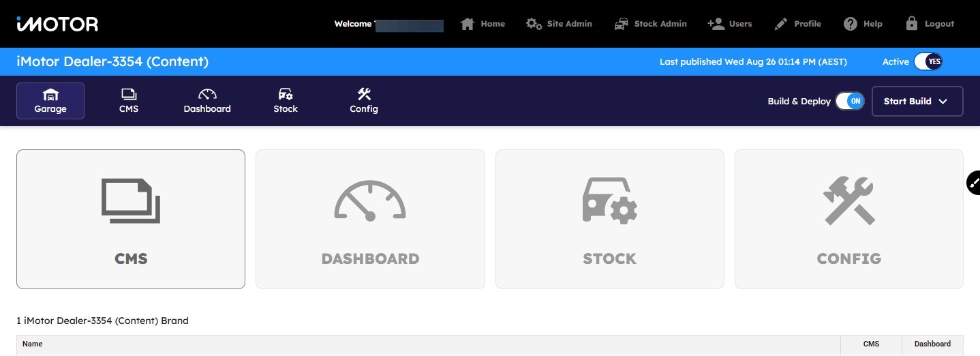Click the CMS column header
This screenshot has width=980, height=356.
[x=871, y=344]
